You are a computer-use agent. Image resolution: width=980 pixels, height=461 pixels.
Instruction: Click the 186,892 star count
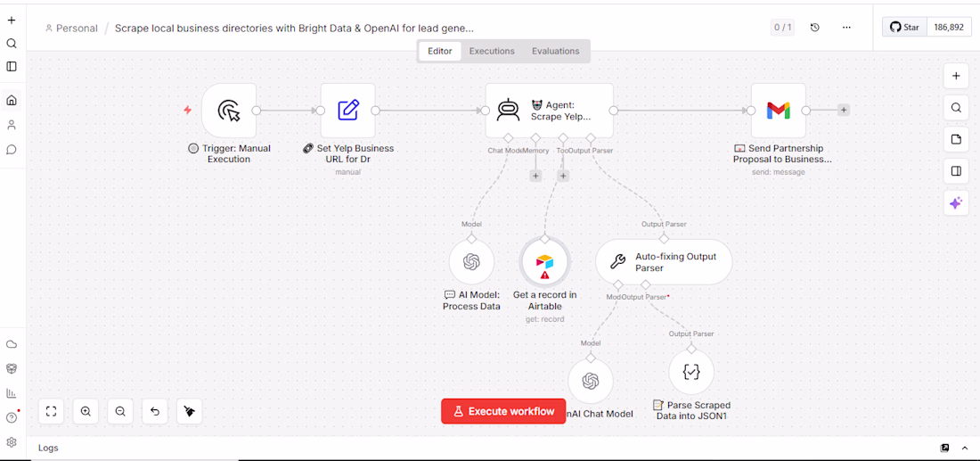(x=949, y=28)
